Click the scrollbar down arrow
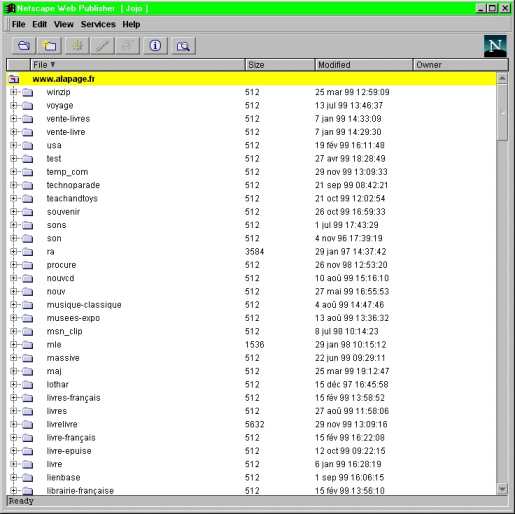The width and height of the screenshot is (515, 514). click(x=502, y=489)
